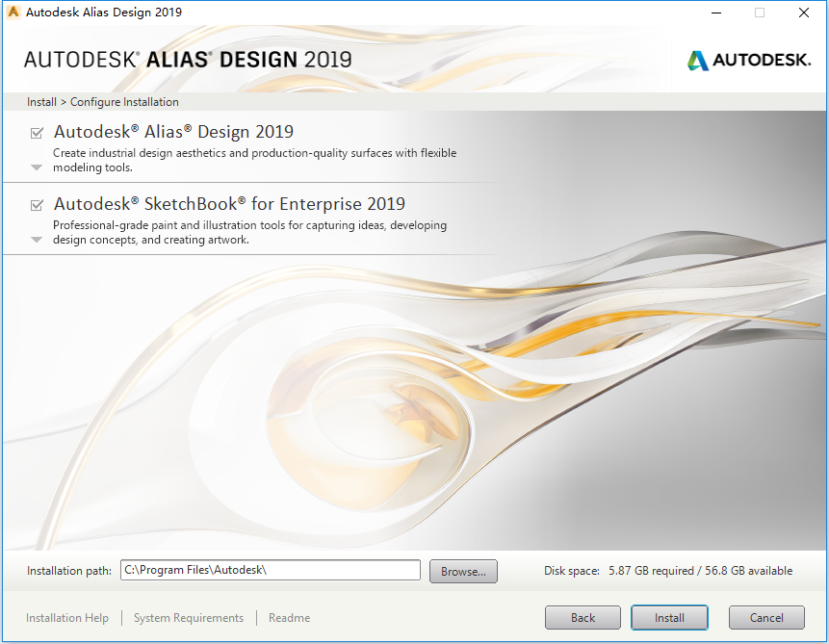The width and height of the screenshot is (829, 644).
Task: Open the Readme link
Action: click(289, 618)
